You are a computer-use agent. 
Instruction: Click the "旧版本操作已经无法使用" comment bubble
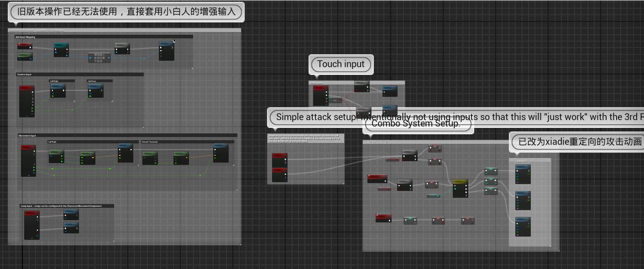tap(126, 12)
